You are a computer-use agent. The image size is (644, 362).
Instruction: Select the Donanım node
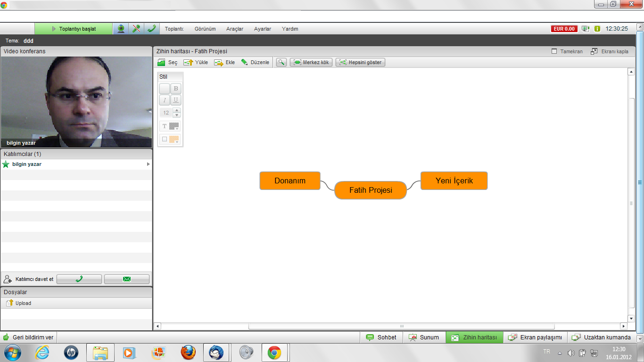tap(290, 181)
